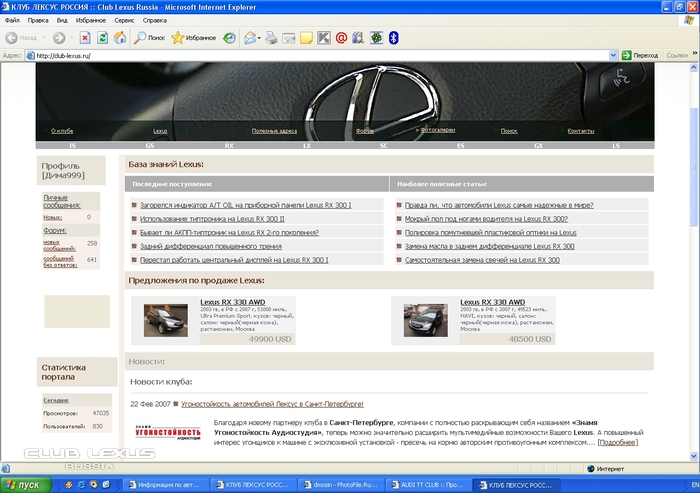Click the page icon beside the URL
Viewport: 700px width, 493px height.
click(30, 55)
